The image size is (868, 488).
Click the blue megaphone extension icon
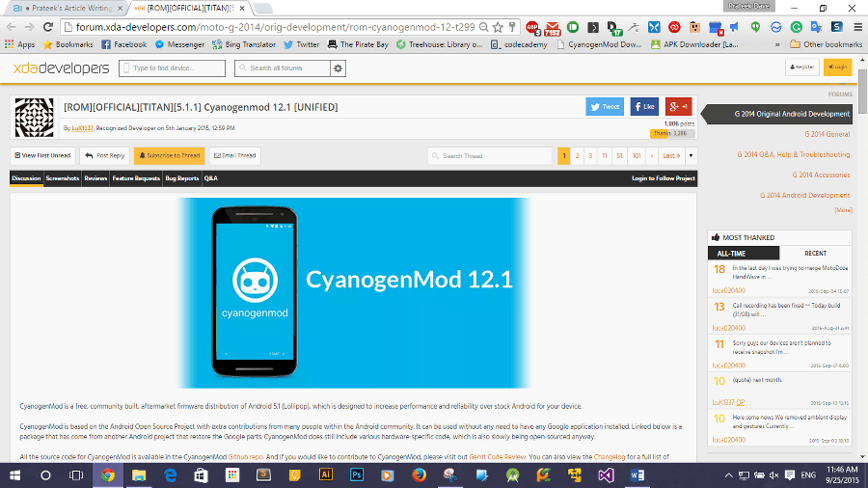click(735, 27)
